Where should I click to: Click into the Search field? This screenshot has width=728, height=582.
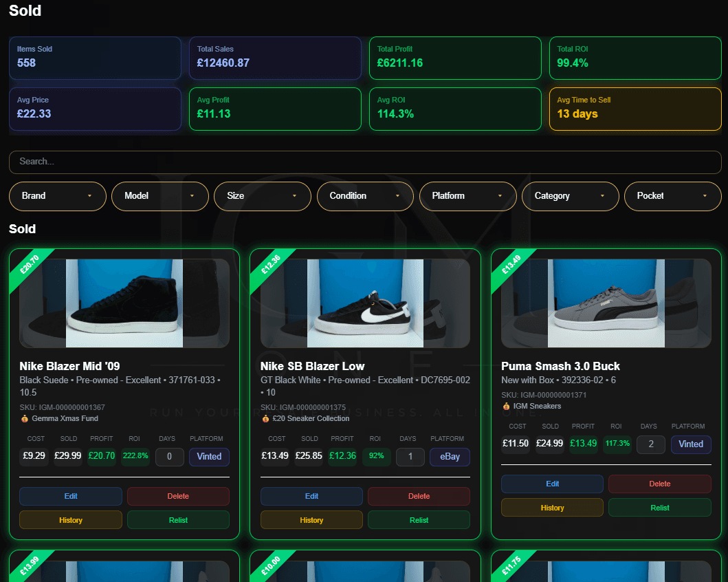365,162
